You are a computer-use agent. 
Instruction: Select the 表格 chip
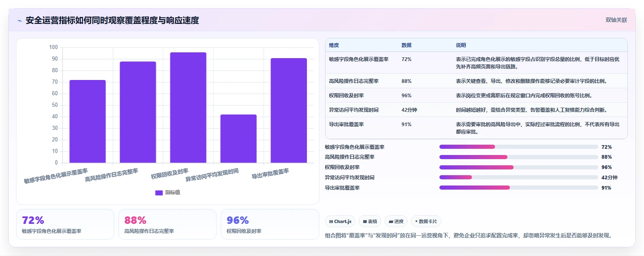point(370,221)
